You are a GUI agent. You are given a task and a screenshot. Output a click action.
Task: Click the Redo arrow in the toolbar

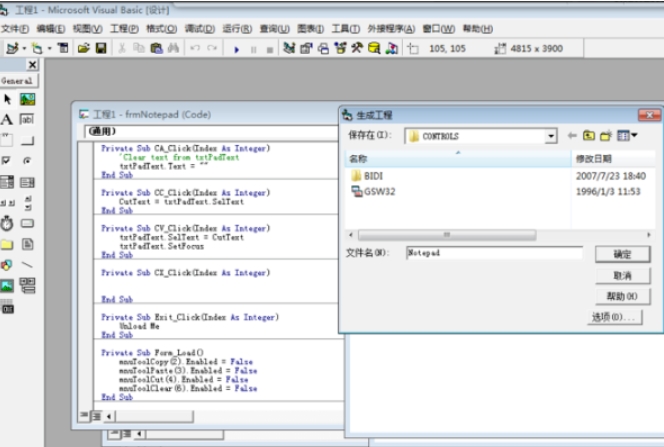coord(212,48)
